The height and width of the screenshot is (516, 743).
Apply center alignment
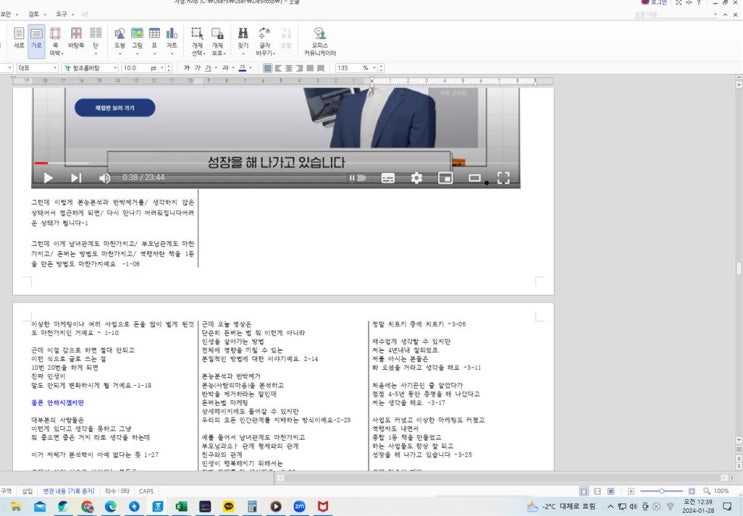point(289,68)
